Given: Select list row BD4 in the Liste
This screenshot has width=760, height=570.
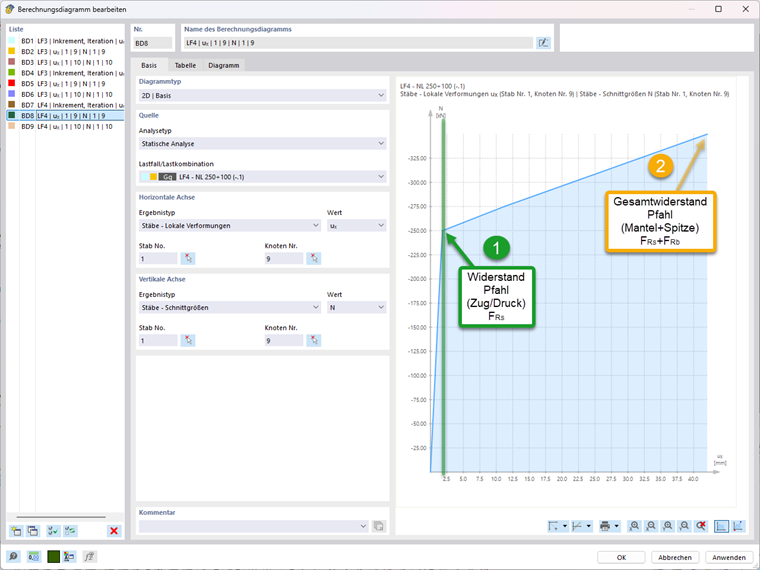Looking at the screenshot, I should click(x=65, y=73).
